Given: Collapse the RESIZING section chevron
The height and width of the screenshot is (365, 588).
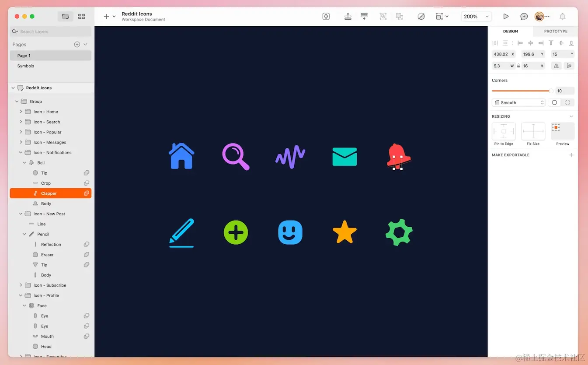Looking at the screenshot, I should point(571,116).
